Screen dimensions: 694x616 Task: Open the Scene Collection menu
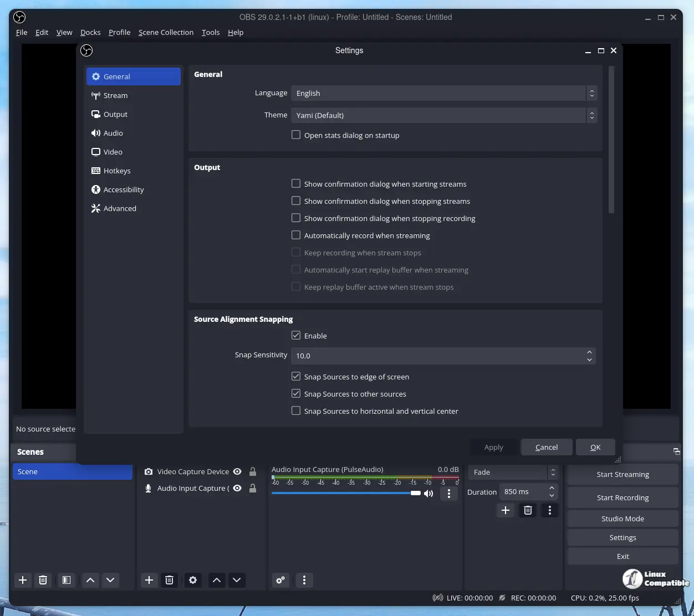tap(166, 33)
